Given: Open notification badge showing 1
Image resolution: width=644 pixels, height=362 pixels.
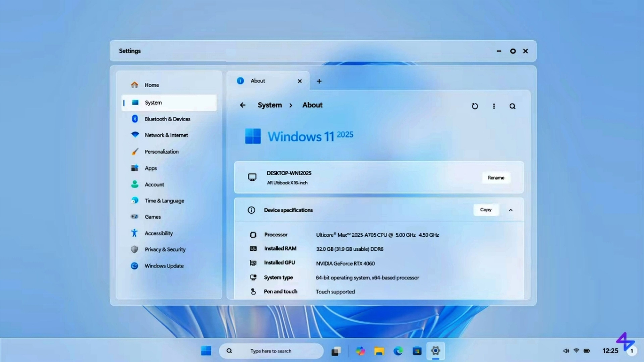Looking at the screenshot, I should pyautogui.click(x=632, y=351).
